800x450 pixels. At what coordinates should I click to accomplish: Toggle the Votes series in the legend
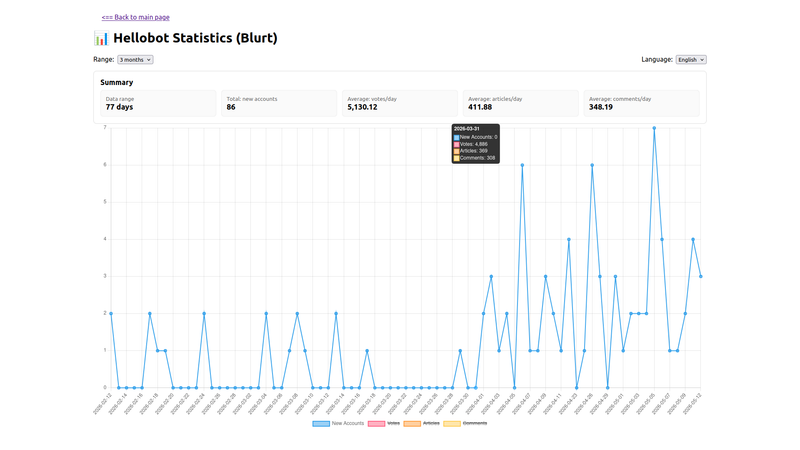tap(384, 423)
